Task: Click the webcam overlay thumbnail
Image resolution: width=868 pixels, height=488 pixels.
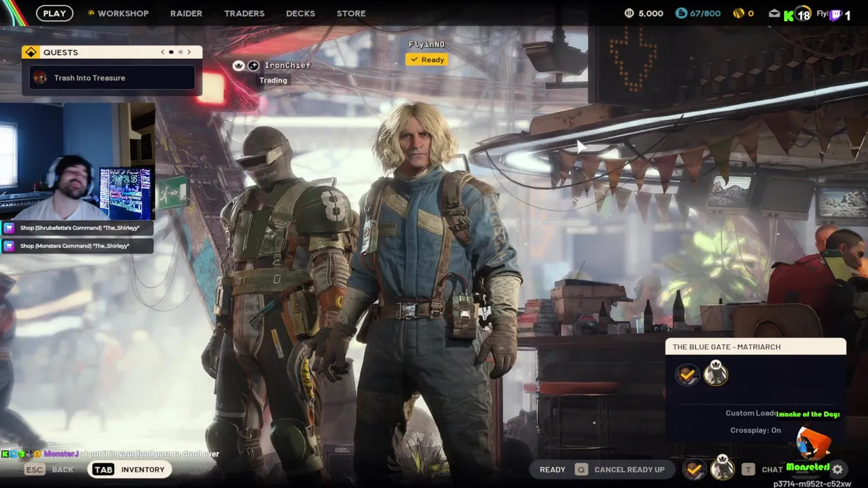Action: click(77, 161)
